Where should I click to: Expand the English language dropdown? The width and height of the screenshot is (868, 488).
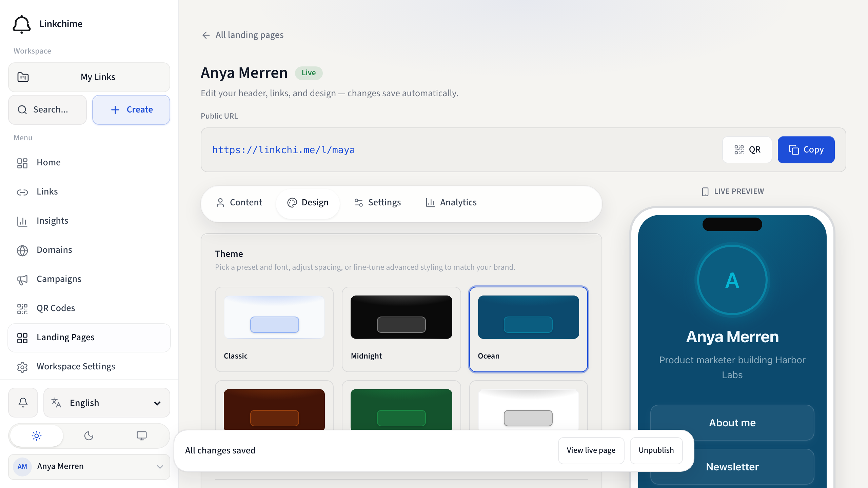tap(107, 403)
